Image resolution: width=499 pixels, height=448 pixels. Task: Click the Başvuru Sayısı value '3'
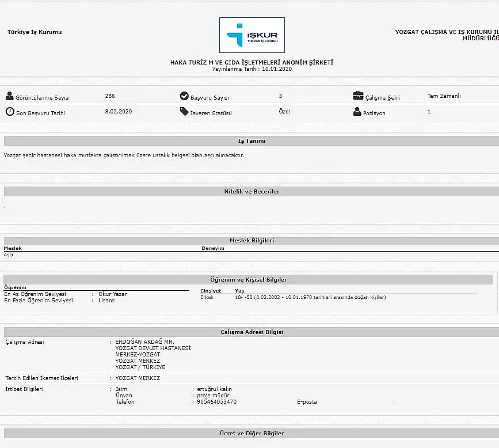[x=280, y=96]
